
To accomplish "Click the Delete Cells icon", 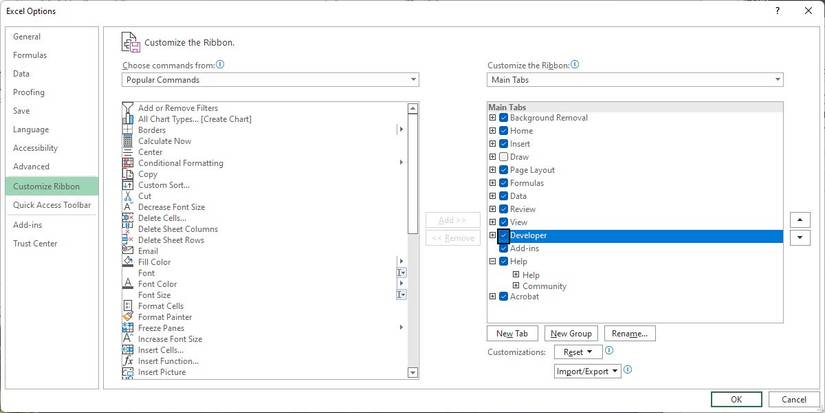I will click(128, 218).
